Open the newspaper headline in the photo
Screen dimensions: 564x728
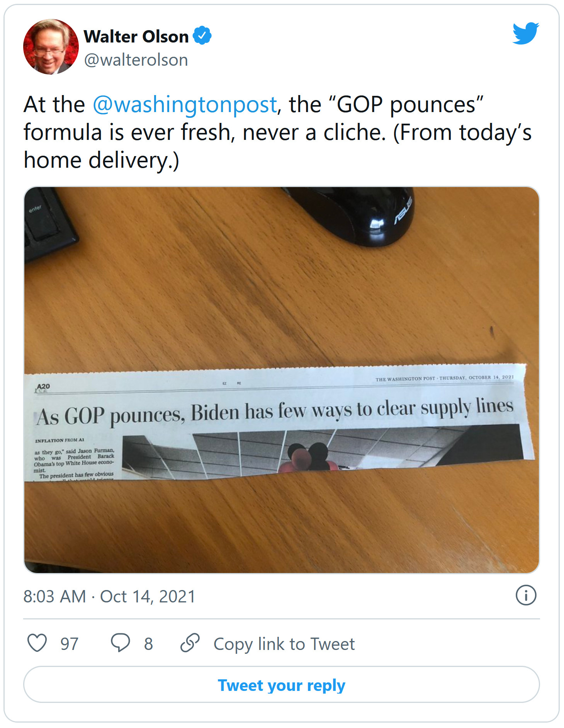[274, 412]
